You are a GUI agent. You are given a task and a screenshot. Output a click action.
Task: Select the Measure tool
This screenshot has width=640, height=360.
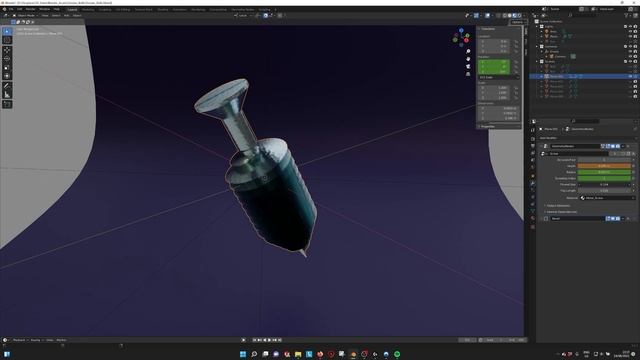pyautogui.click(x=7, y=95)
